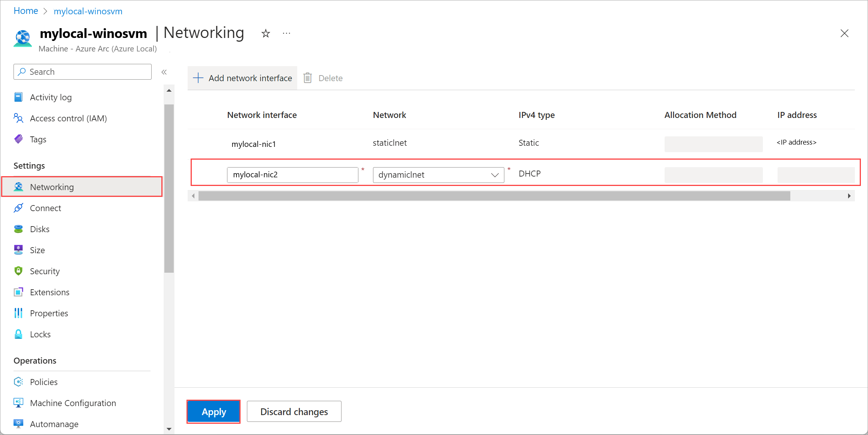868x435 pixels.
Task: Follow the Home breadcrumb link
Action: coord(26,11)
